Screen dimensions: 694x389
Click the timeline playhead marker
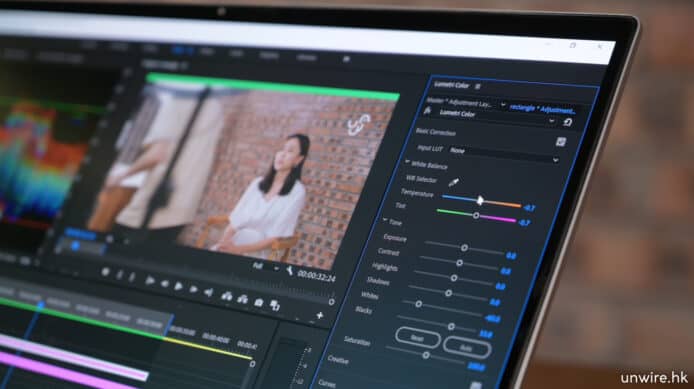pyautogui.click(x=40, y=304)
